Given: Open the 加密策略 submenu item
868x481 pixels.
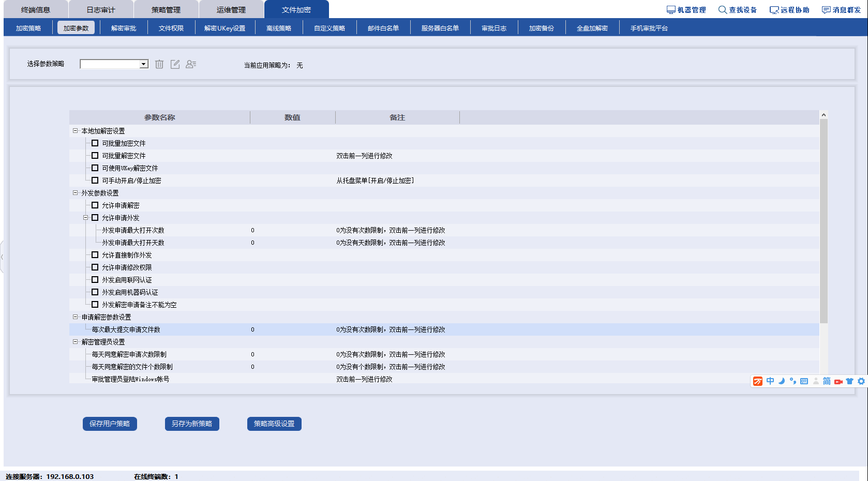Looking at the screenshot, I should 28,28.
